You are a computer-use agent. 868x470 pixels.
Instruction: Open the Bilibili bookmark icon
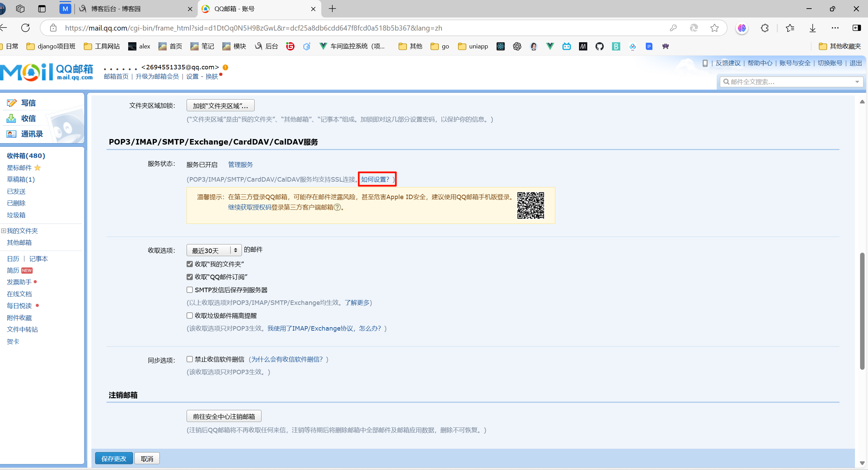coord(567,46)
